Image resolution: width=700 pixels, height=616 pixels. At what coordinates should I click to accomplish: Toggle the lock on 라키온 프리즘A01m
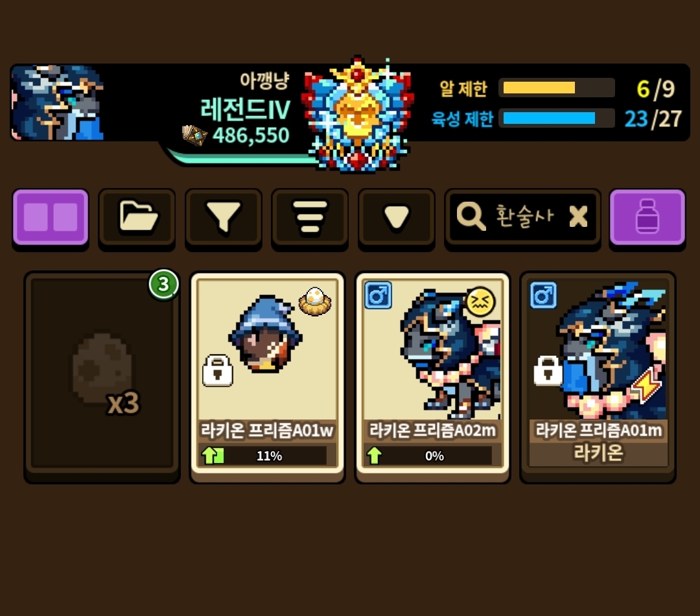(548, 370)
